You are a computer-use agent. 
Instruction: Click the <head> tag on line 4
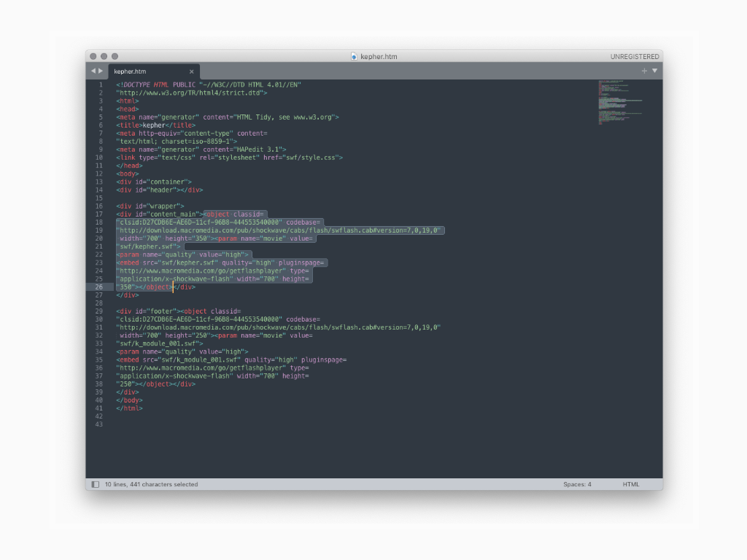pyautogui.click(x=127, y=109)
